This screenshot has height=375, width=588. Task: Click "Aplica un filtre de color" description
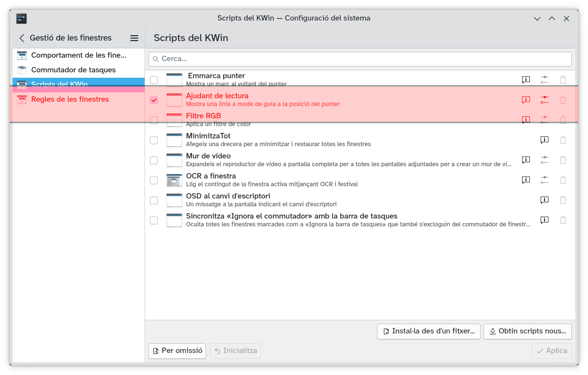(218, 124)
